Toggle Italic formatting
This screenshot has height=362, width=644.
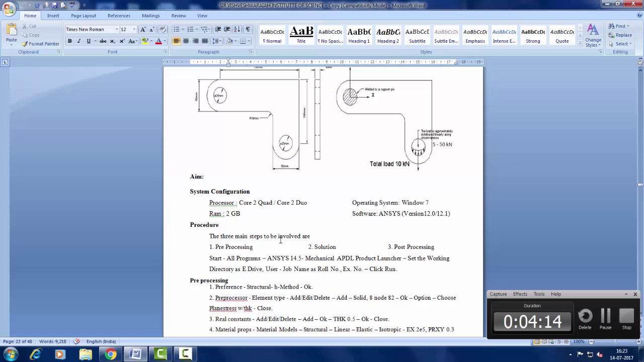(78, 41)
